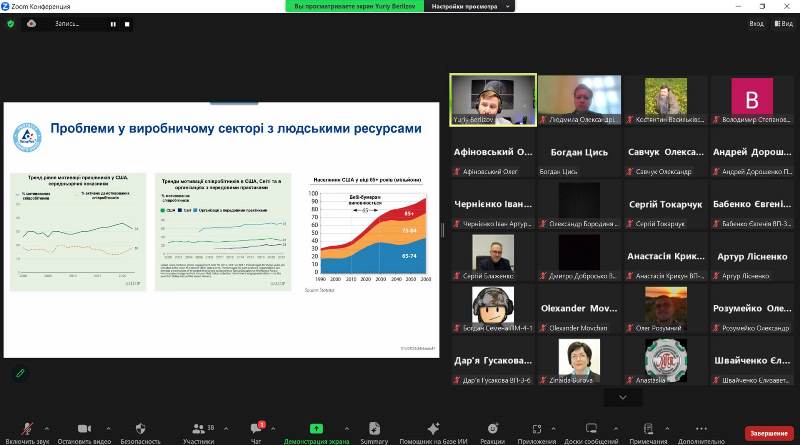The height and width of the screenshot is (445, 800).
Task: Expand screen share options arrow
Action: point(346,428)
